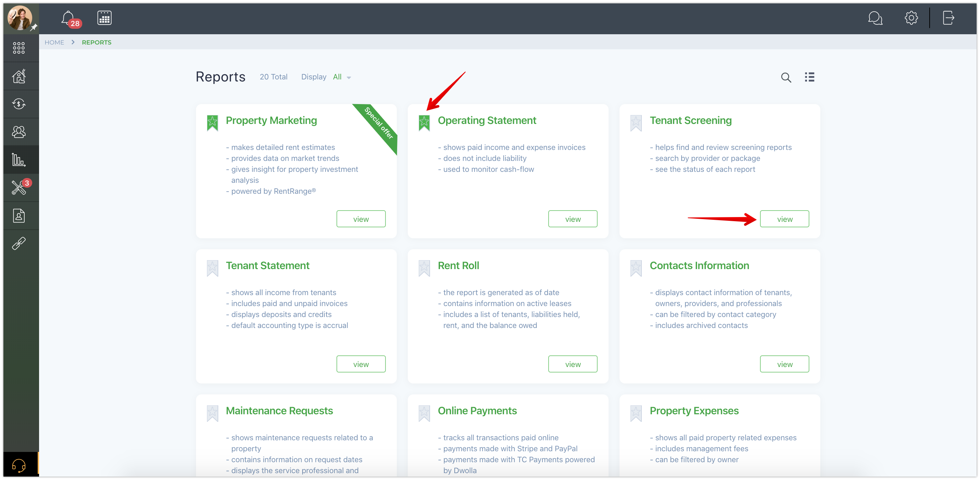Image resolution: width=980 pixels, height=480 pixels.
Task: Go to HOME breadcrumb
Action: (54, 42)
